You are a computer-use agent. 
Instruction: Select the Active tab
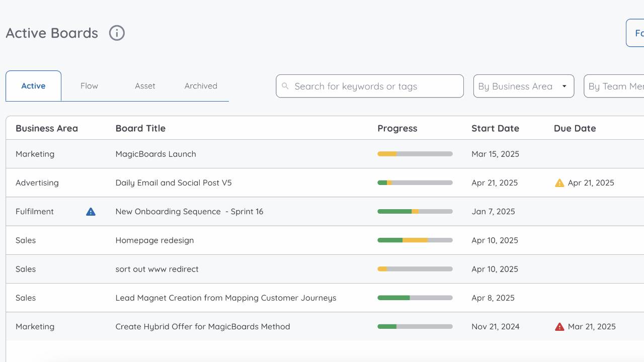pyautogui.click(x=33, y=86)
